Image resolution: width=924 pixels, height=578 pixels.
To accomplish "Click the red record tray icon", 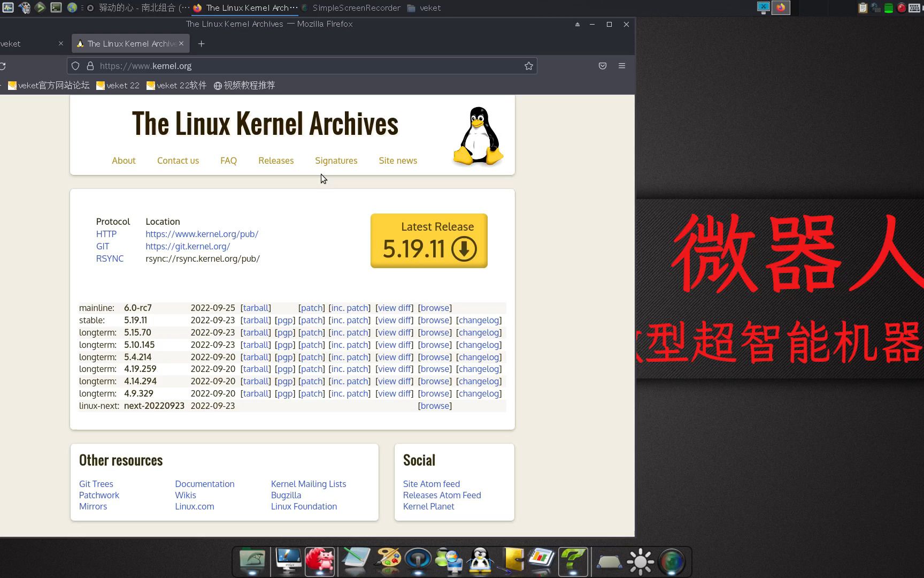I will (902, 7).
